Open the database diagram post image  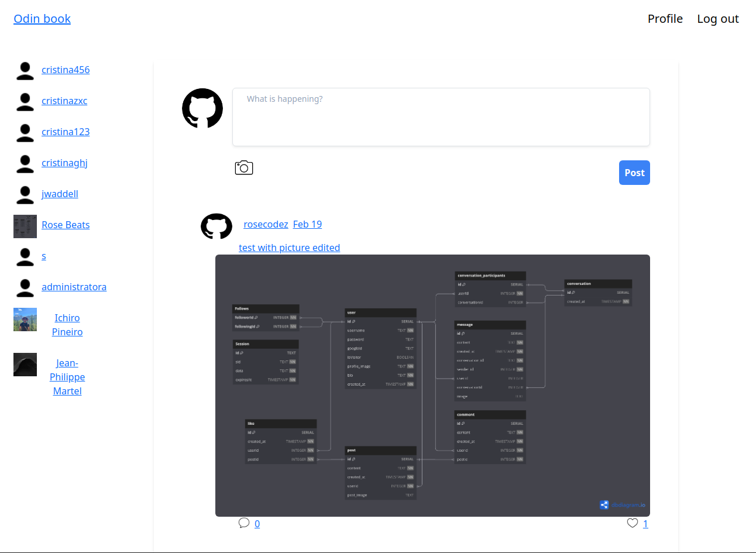[432, 386]
